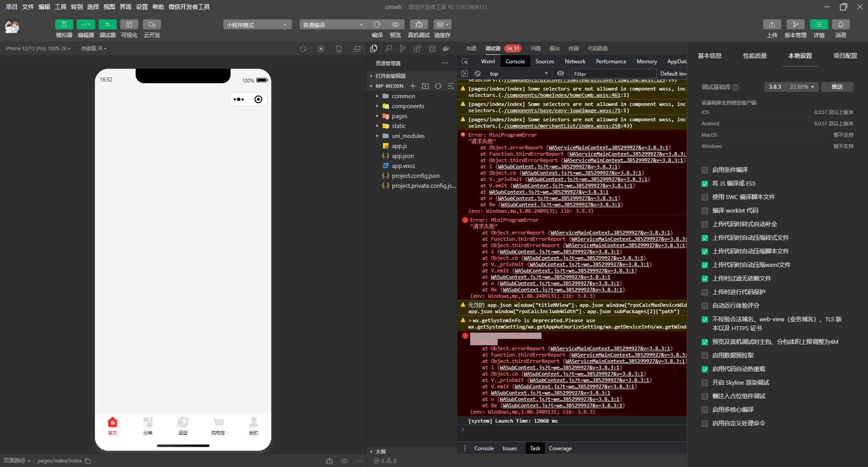The image size is (868, 467).
Task: Open the 问题 problems tab
Action: [536, 48]
